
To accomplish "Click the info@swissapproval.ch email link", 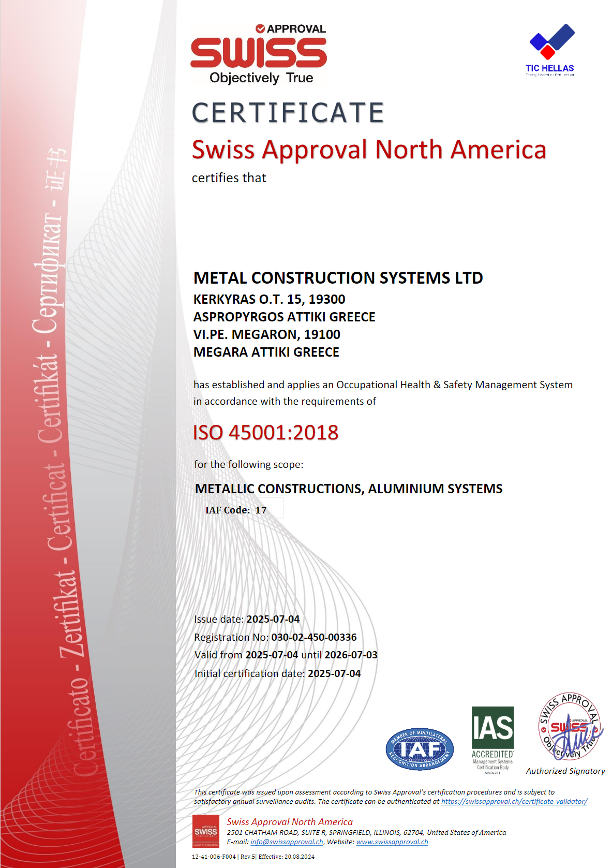I will [287, 842].
